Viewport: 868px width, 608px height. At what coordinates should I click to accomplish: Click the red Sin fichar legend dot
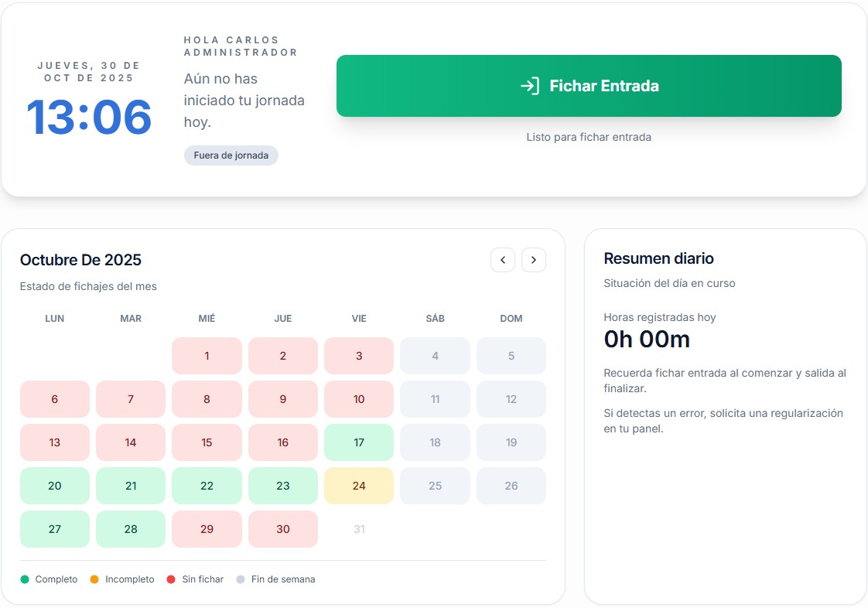coord(170,579)
